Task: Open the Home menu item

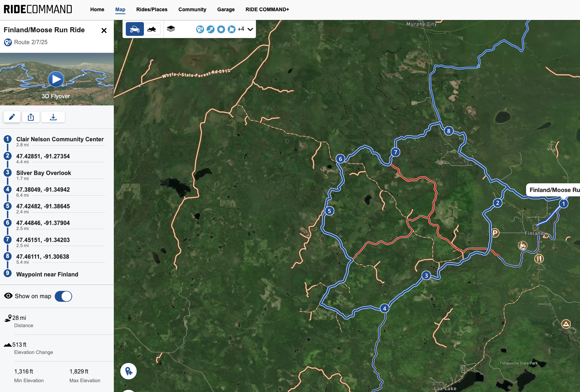Action: [x=97, y=9]
